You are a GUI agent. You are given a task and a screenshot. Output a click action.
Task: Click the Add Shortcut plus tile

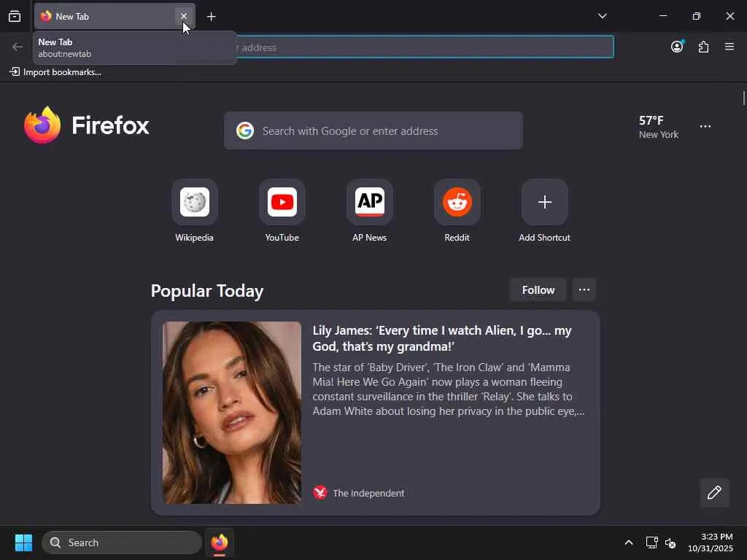pyautogui.click(x=544, y=202)
